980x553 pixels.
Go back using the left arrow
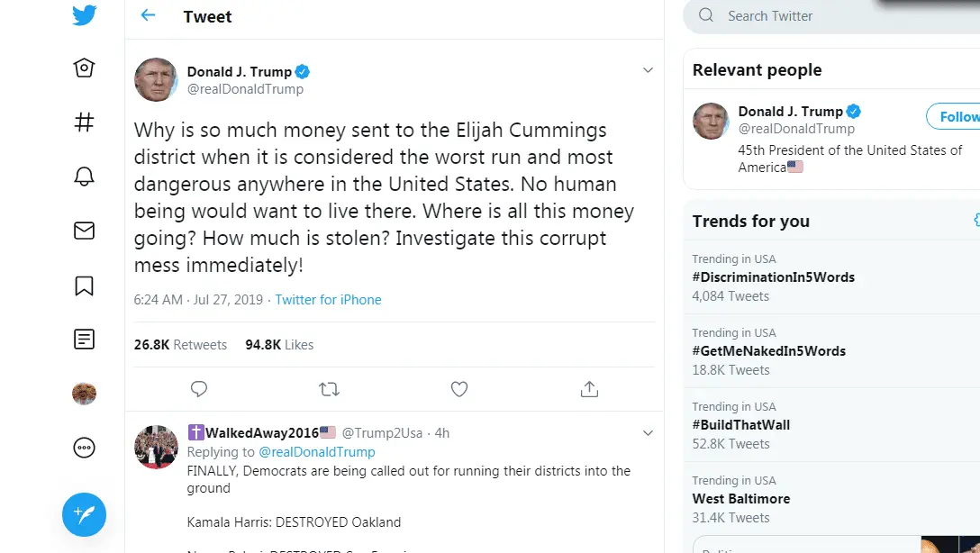coord(149,16)
